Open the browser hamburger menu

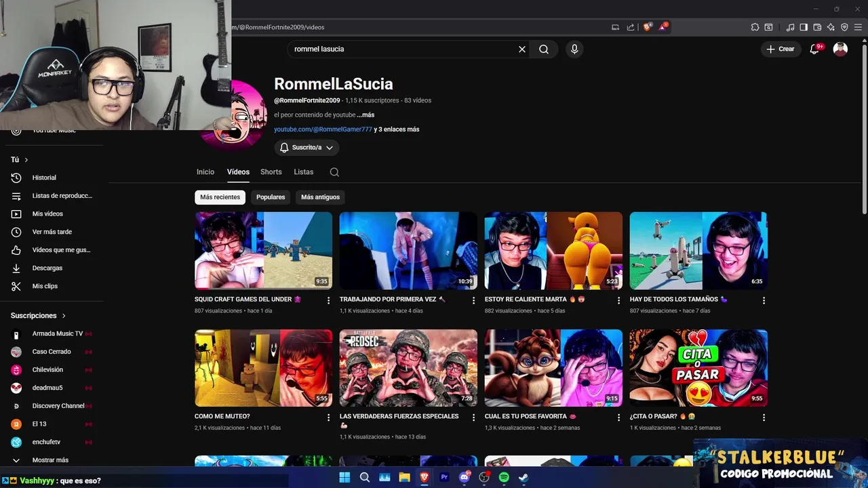858,27
